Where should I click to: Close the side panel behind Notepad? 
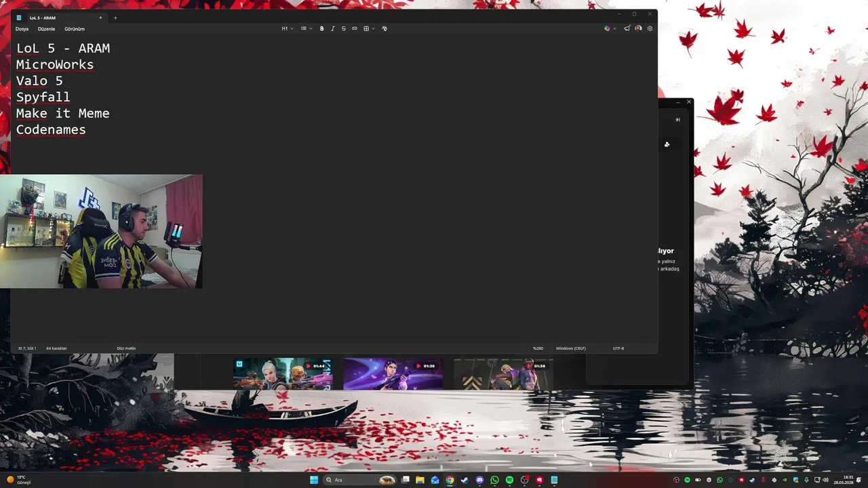click(689, 102)
